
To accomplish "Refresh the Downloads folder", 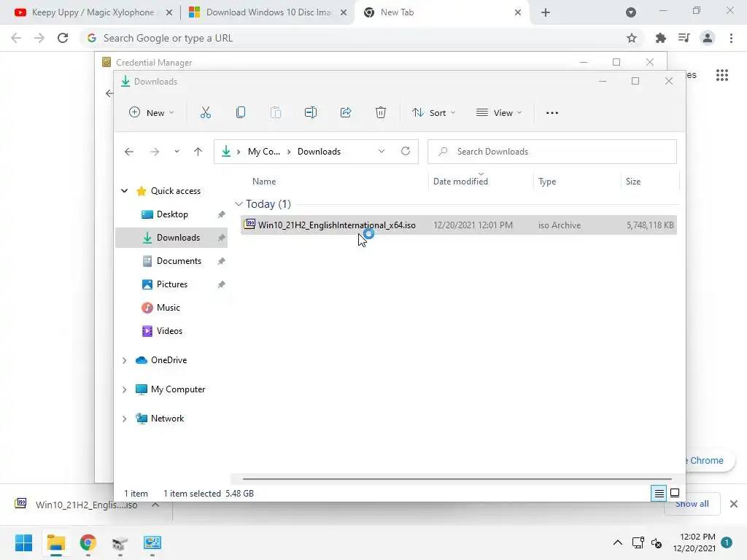I will [x=406, y=152].
